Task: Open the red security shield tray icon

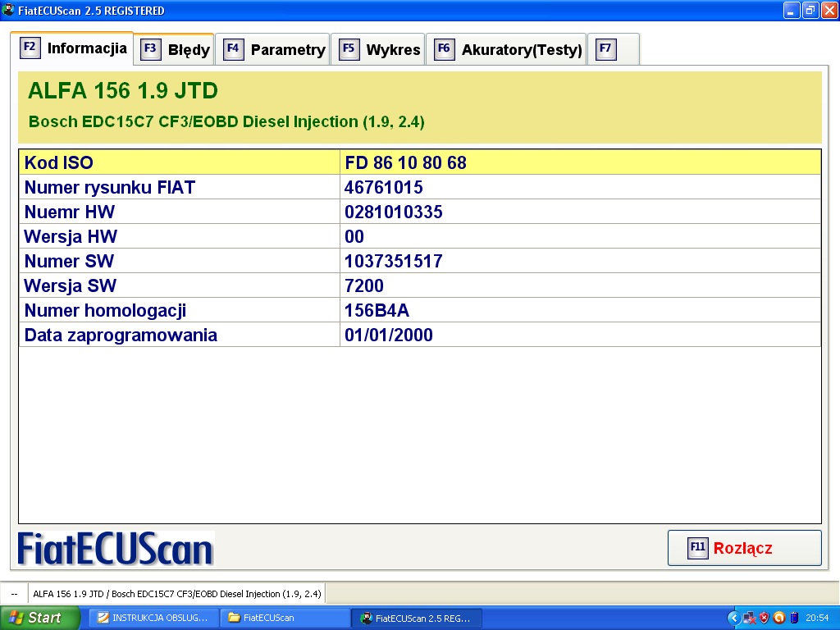Action: click(x=764, y=618)
